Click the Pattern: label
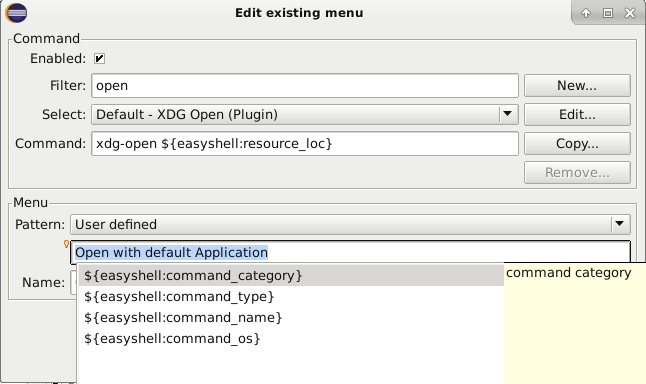Screen dimensions: 646x384 40,224
